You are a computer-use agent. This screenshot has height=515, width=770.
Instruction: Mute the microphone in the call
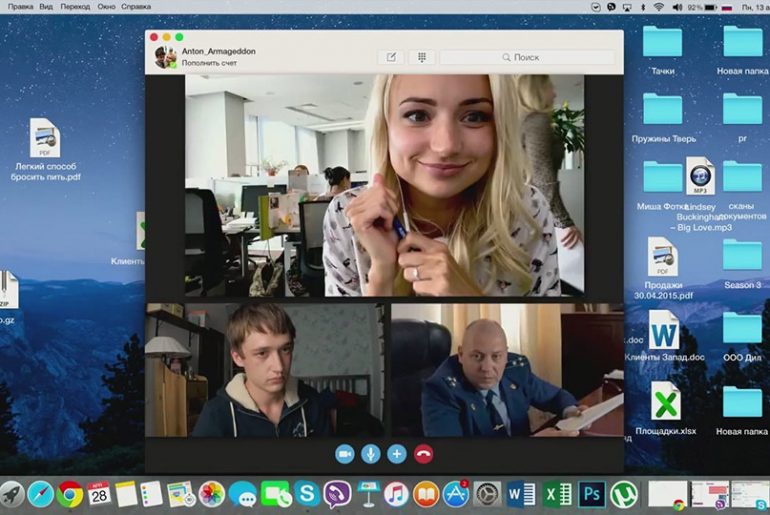click(x=371, y=454)
